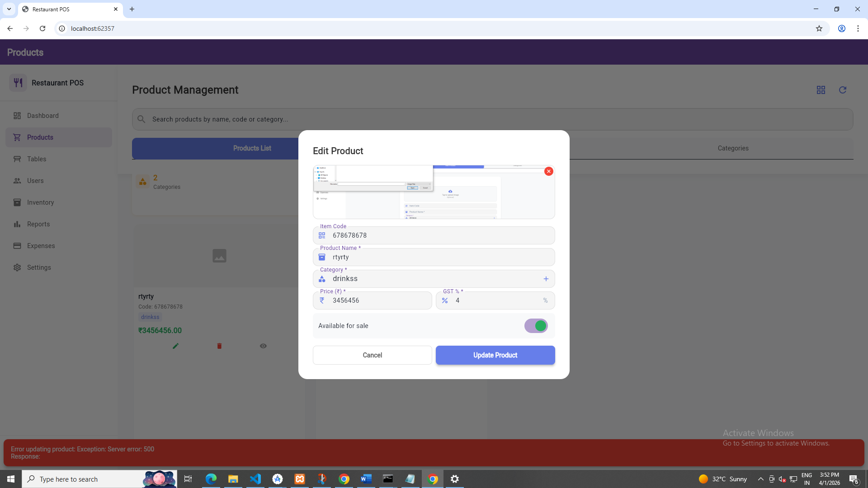Open Reports from the sidebar
Viewport: 868px width, 488px height.
pyautogui.click(x=38, y=224)
